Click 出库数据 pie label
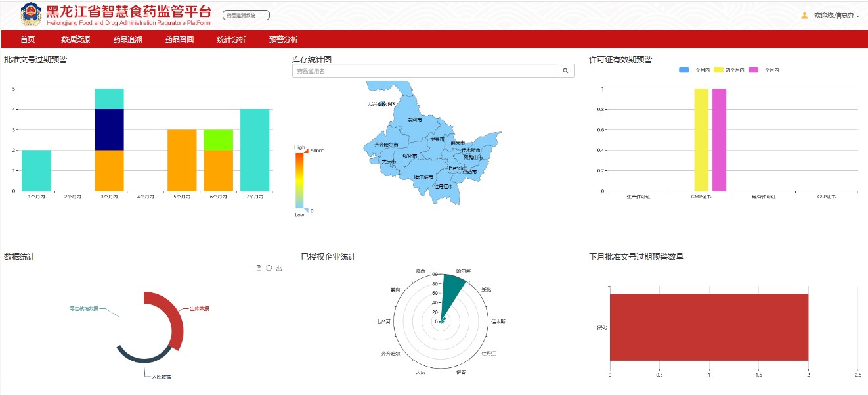The image size is (868, 395). 200,308
